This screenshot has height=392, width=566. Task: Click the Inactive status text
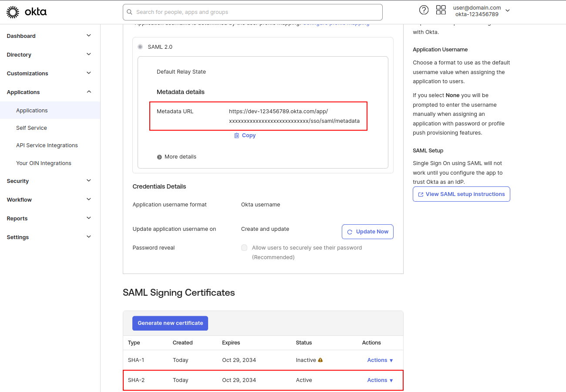pyautogui.click(x=306, y=360)
